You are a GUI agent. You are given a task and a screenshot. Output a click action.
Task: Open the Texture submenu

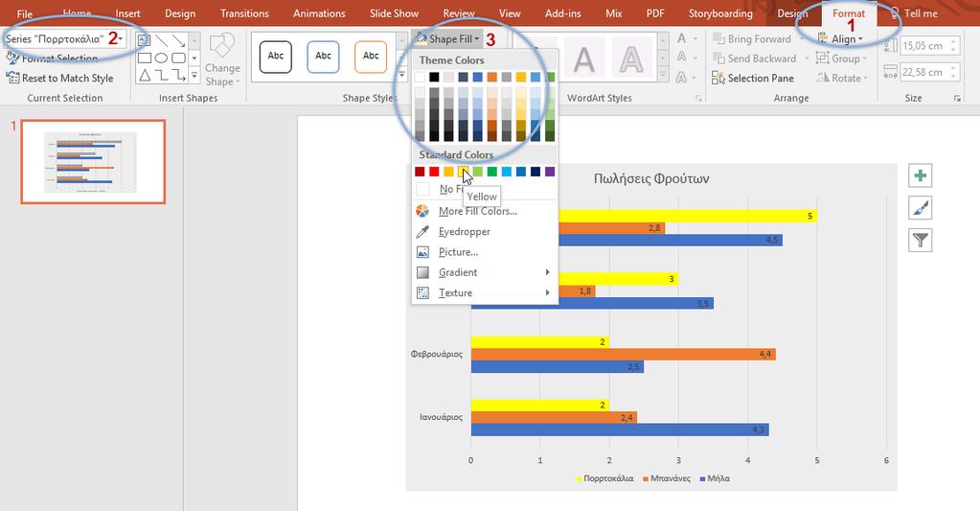click(485, 292)
